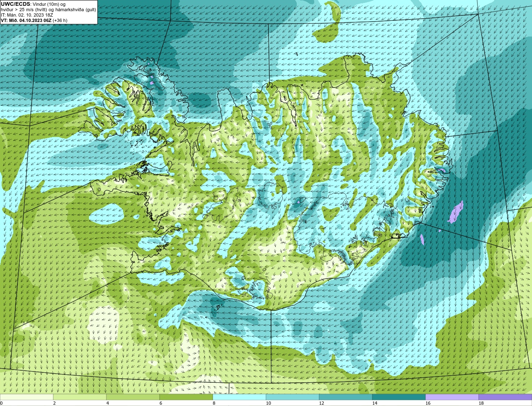This screenshot has height=406, width=532.
Task: Click the legend value "2"
Action: [54, 403]
